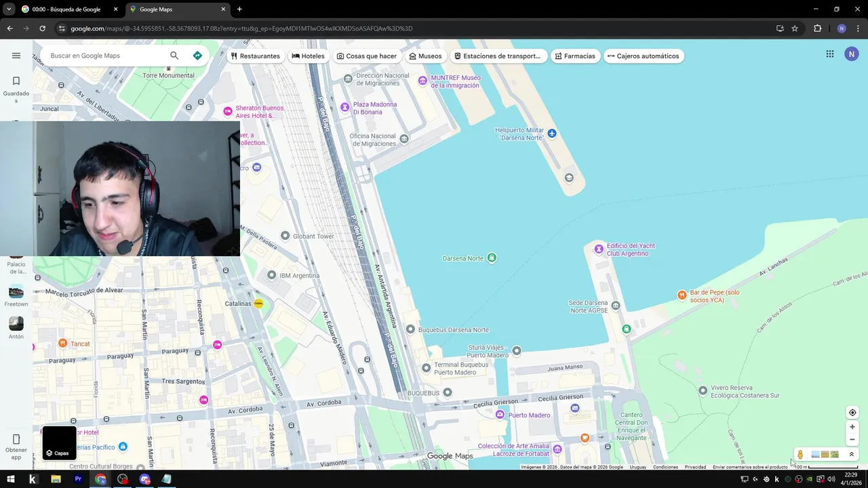
Task: Click the Puerto Madero photo pin
Action: (500, 414)
